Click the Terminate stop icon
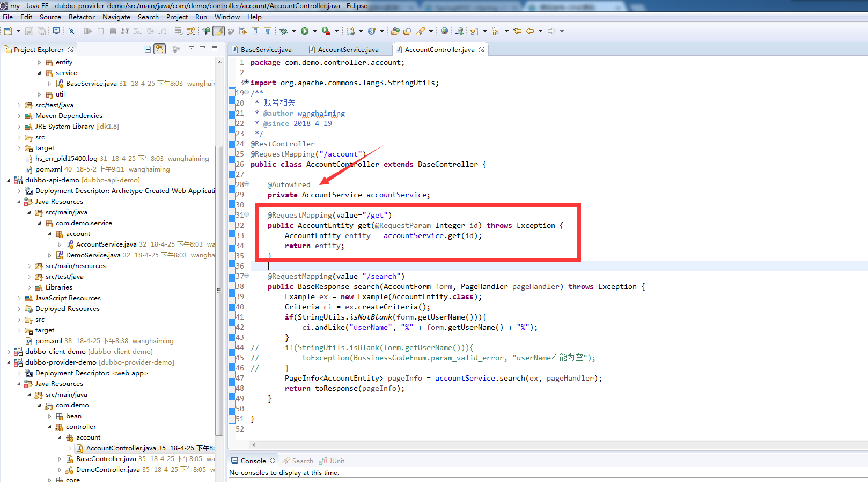Viewport: 868px width, 482px height. tap(113, 31)
